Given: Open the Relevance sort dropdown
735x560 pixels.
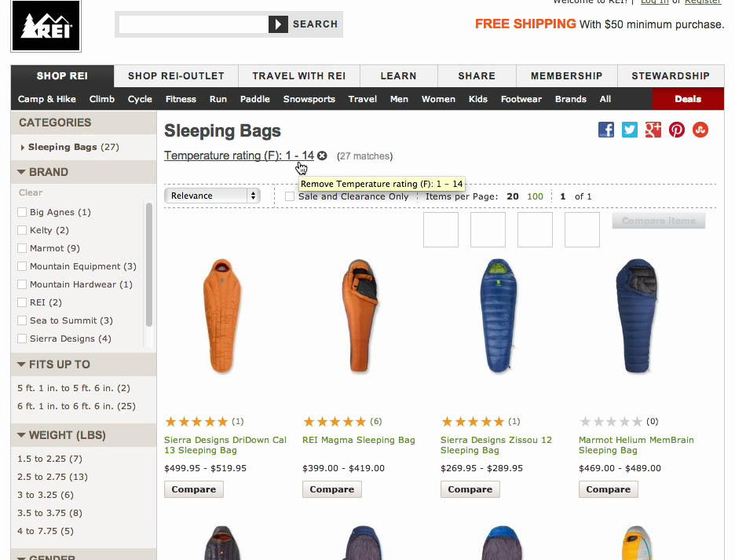Looking at the screenshot, I should 212,196.
